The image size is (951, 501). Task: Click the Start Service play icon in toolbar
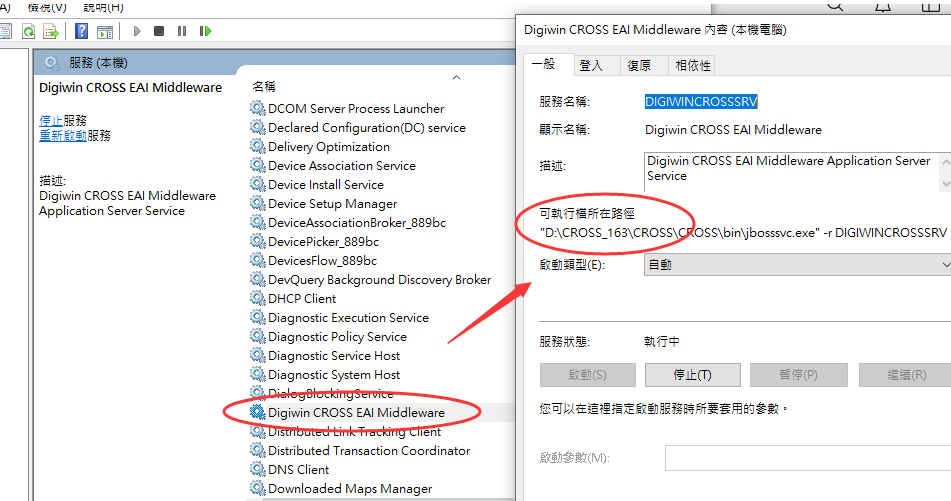(x=137, y=32)
